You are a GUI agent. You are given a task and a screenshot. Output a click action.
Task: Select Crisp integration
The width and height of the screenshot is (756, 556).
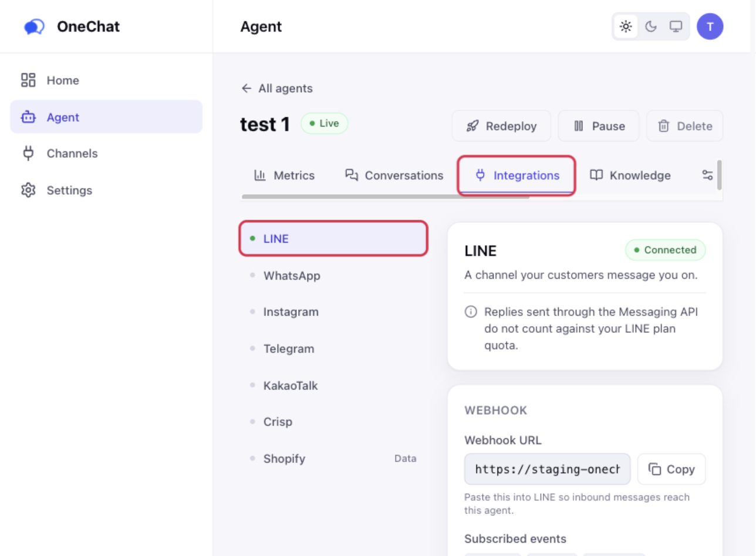tap(333, 422)
